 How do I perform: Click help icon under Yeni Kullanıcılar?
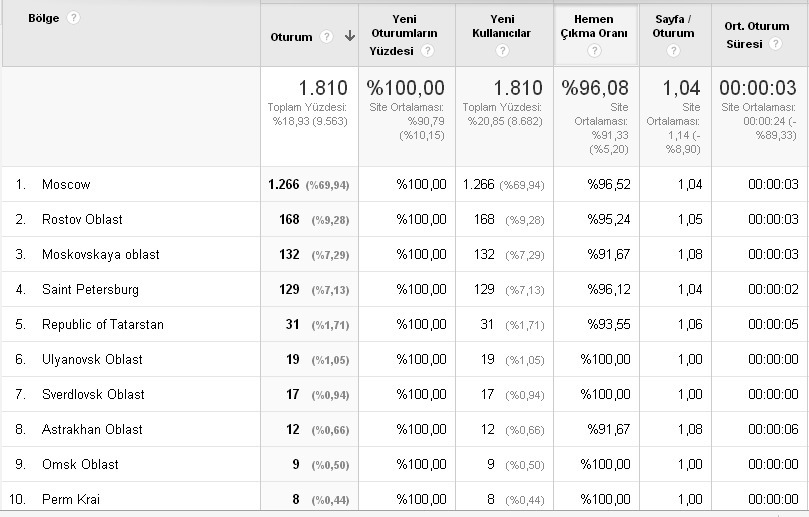(x=503, y=51)
